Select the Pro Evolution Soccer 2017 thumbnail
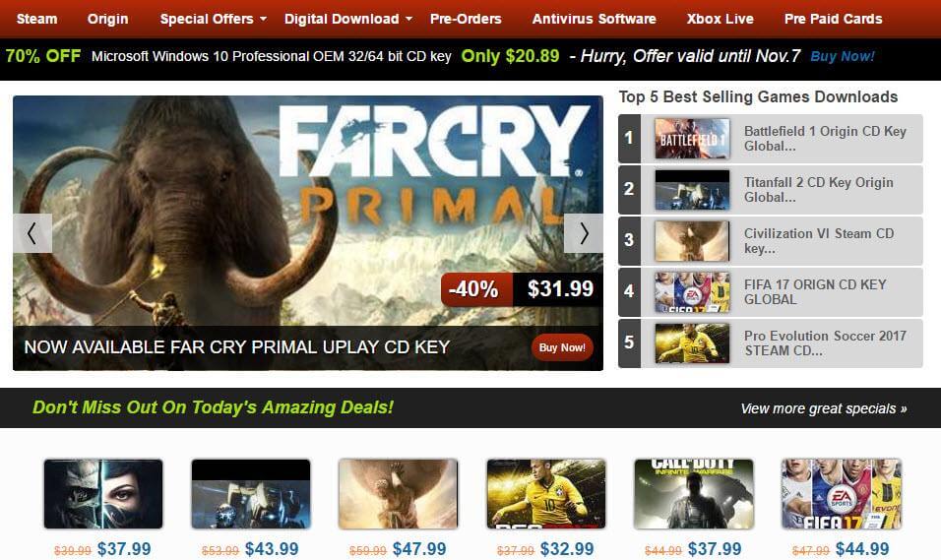Screen dimensions: 941x560 click(x=692, y=343)
